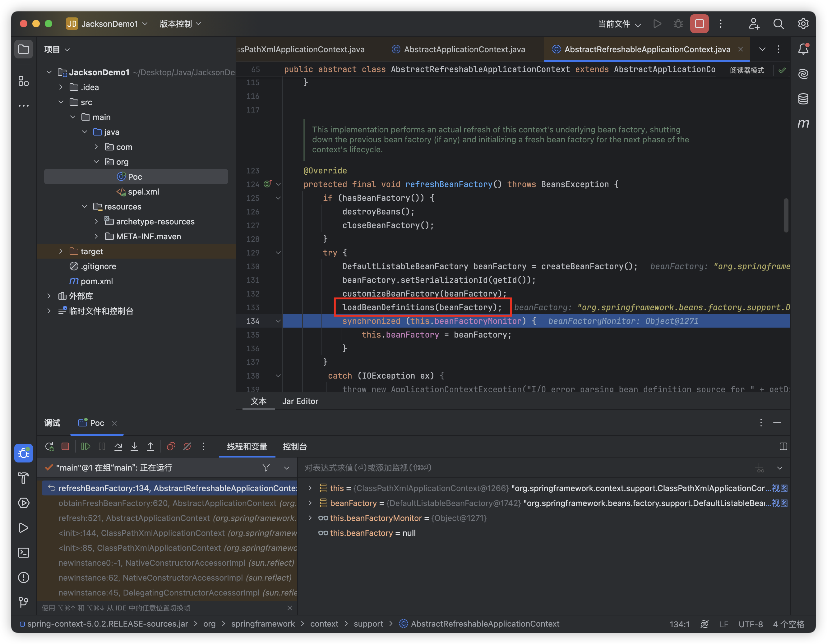The width and height of the screenshot is (827, 644).
Task: Open 版本控制 dropdown menu
Action: [180, 24]
